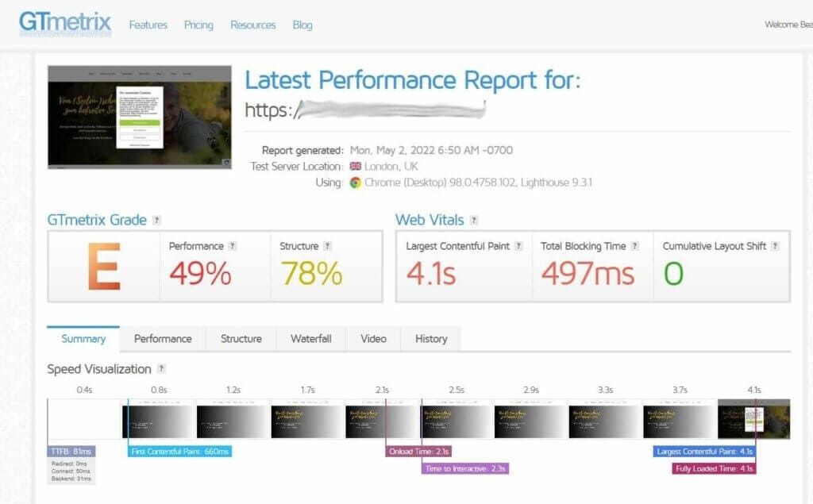Click the Onload Time 2.1s marker

[x=418, y=452]
